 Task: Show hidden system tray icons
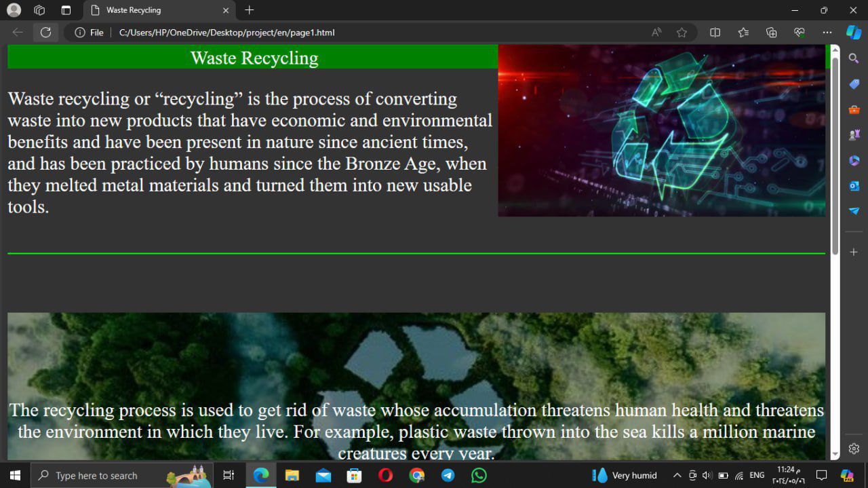pos(677,475)
